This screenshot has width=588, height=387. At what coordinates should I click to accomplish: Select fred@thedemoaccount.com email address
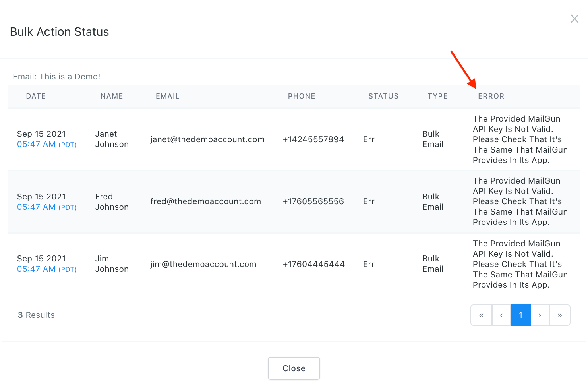(x=205, y=201)
